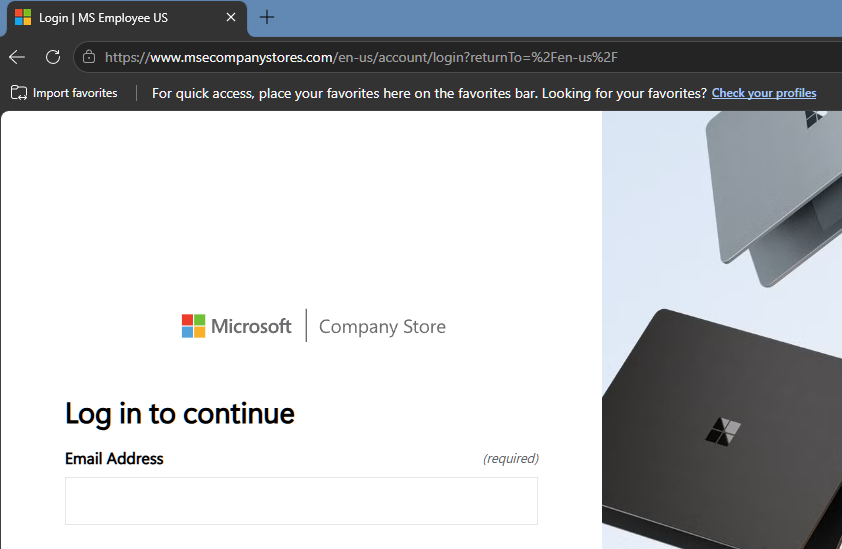Reload the page with refresh icon
This screenshot has height=549, width=842.
pos(53,57)
